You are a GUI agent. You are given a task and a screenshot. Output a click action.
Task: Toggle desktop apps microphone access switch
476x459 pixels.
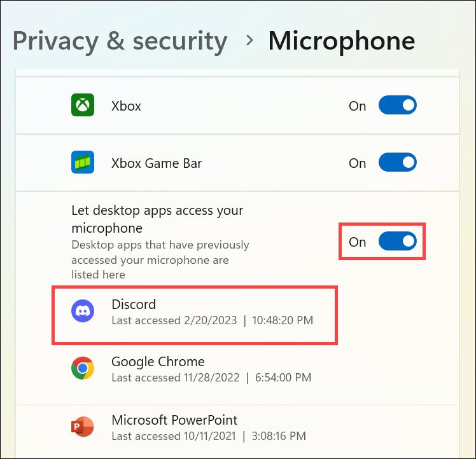click(x=397, y=241)
